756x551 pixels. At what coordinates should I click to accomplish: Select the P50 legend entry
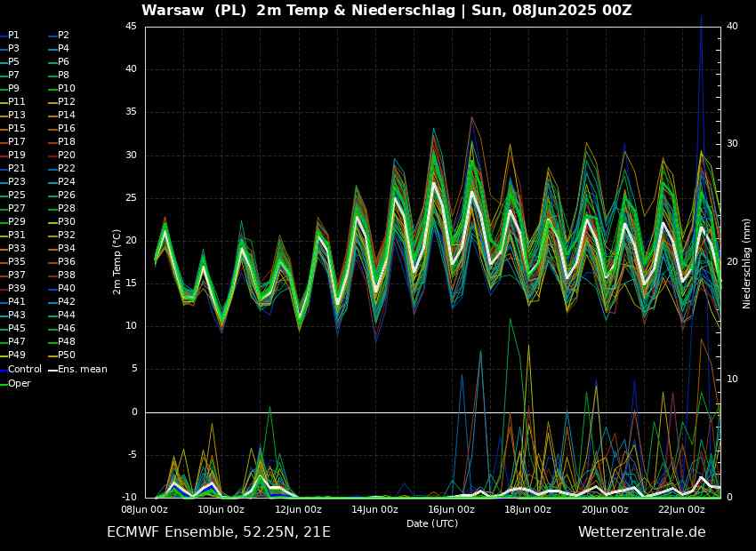62,355
